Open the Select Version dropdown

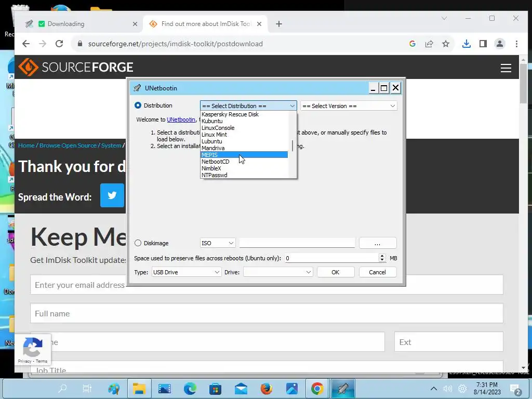(349, 106)
